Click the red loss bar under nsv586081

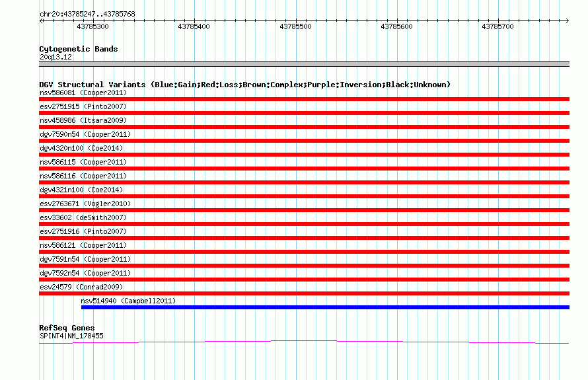tap(304, 99)
